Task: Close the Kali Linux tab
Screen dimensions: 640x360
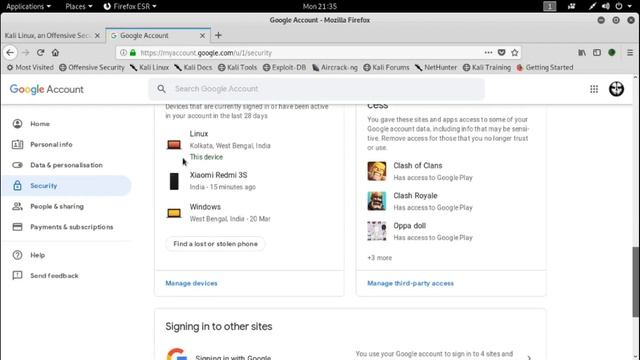Action: [x=97, y=36]
